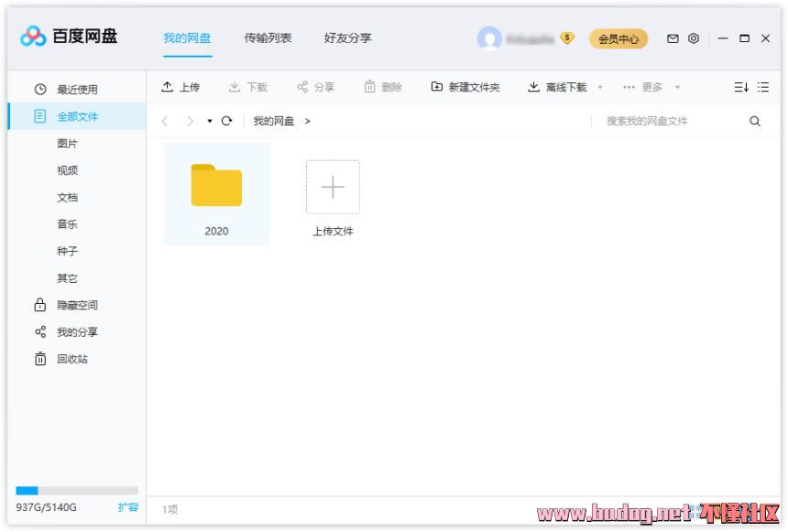Screen dimensions: 788x532
Task: Click the 新建文件夹 new folder icon
Action: coord(437,87)
